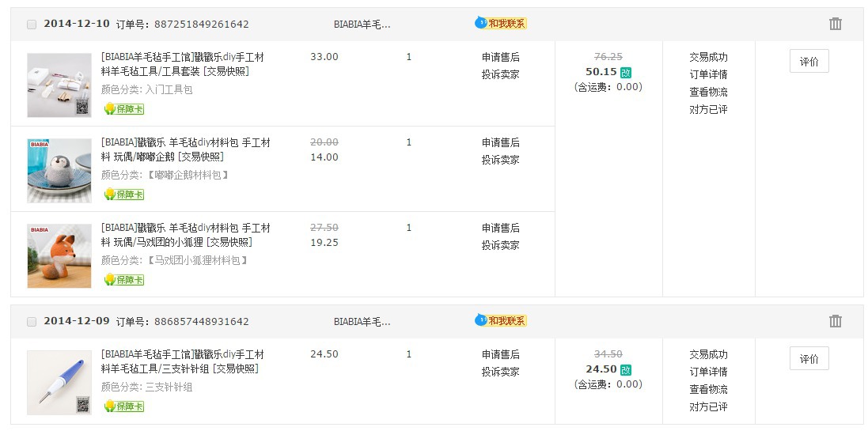
Task: Click the guarantee card badge for the needle set
Action: coord(124,406)
